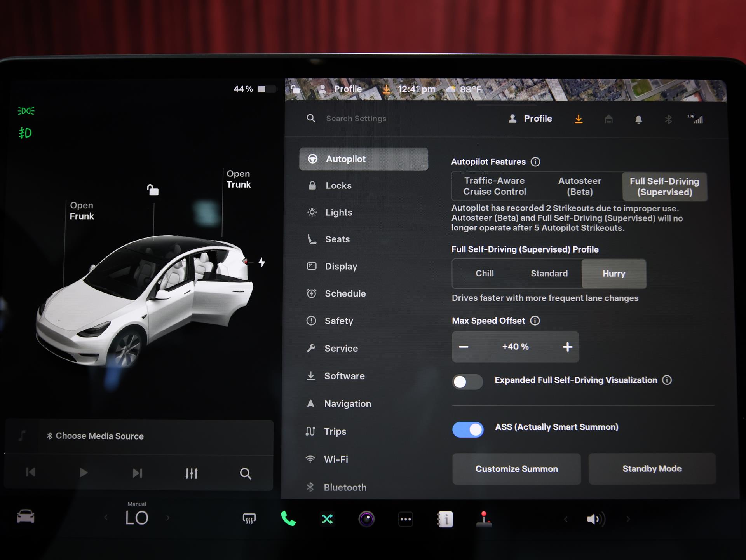Show Autopilot Features info icon

[x=535, y=162]
